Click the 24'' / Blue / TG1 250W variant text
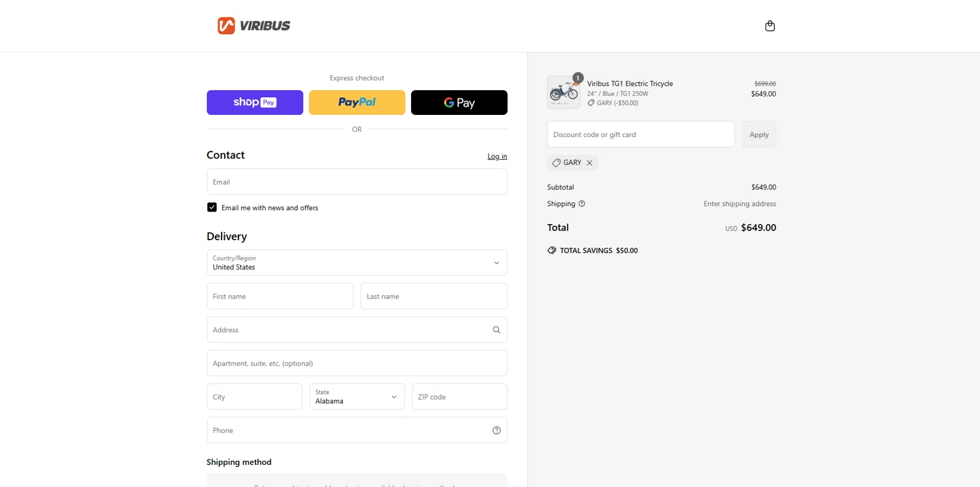980x487 pixels. [x=617, y=94]
